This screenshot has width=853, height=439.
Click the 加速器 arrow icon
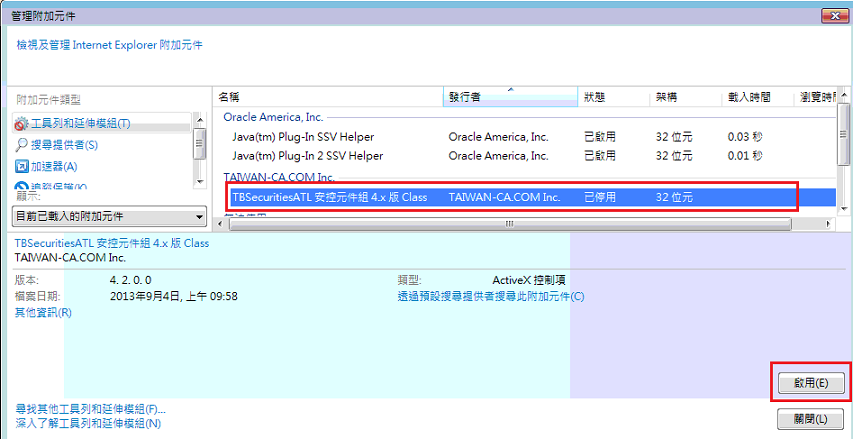22,166
